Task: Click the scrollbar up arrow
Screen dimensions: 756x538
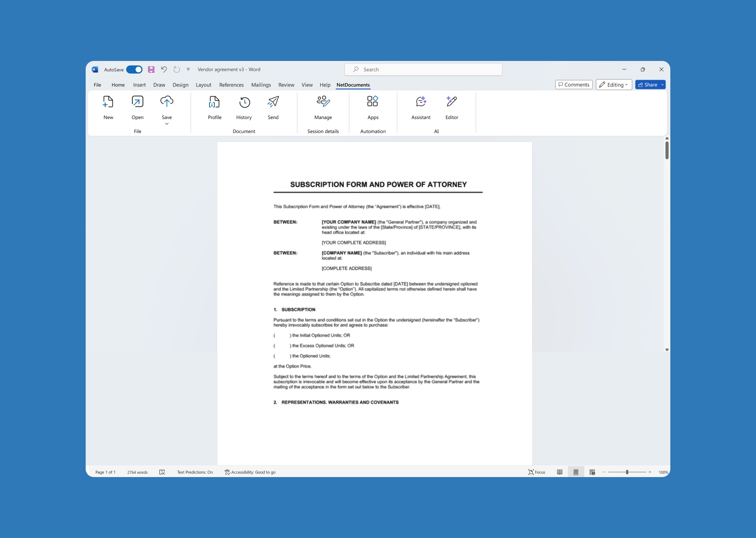Action: tap(667, 139)
